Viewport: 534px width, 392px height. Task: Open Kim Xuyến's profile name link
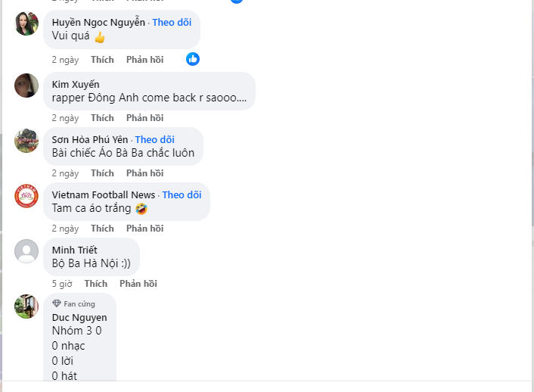pyautogui.click(x=76, y=84)
